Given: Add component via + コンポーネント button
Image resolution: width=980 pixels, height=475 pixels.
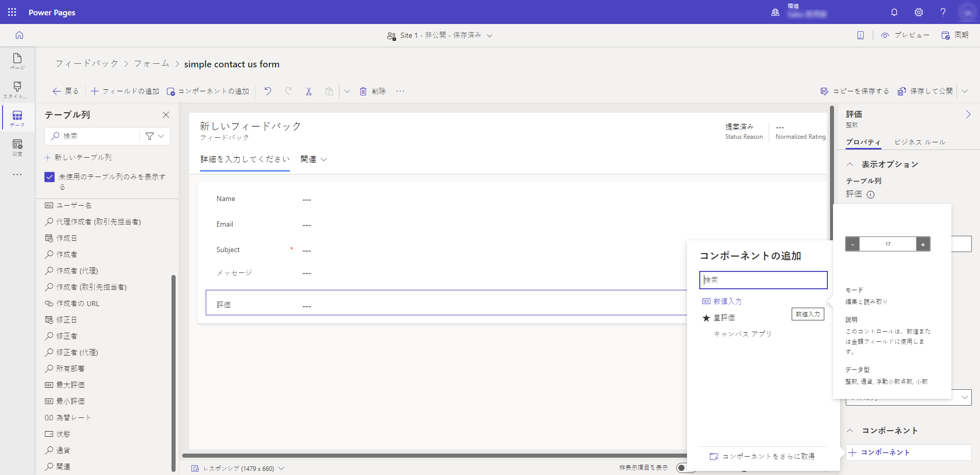Looking at the screenshot, I should click(x=909, y=453).
